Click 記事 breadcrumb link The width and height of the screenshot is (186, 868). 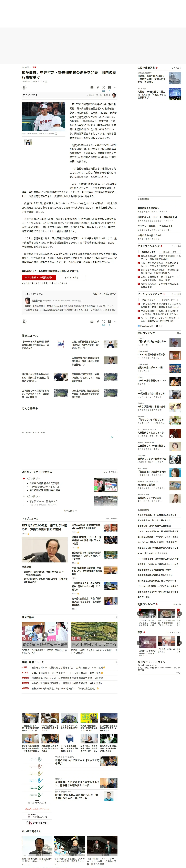pos(34,67)
